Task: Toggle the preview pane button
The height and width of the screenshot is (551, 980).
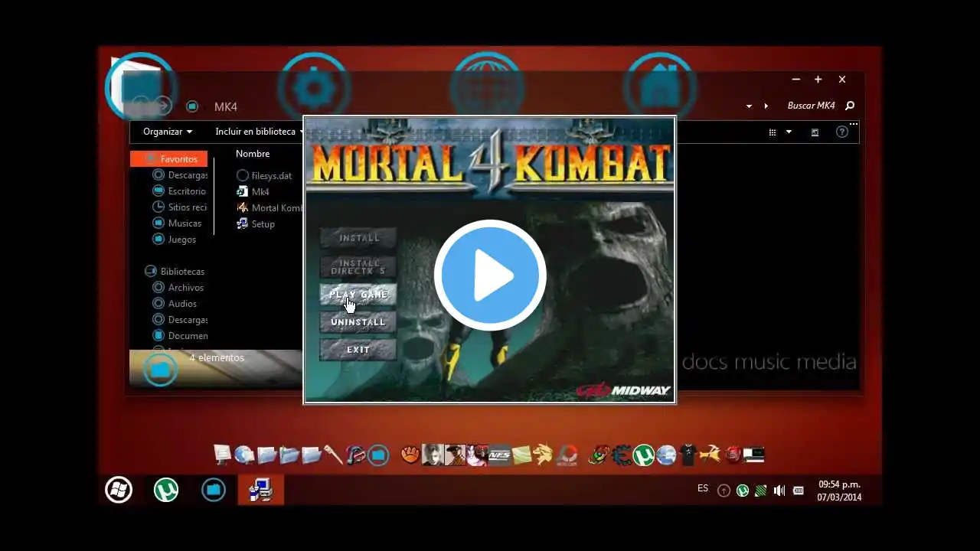Action: point(815,132)
